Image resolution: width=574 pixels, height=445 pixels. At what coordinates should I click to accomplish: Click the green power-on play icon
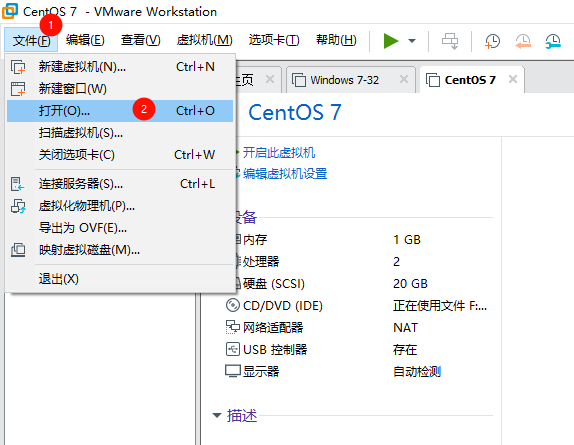[391, 41]
